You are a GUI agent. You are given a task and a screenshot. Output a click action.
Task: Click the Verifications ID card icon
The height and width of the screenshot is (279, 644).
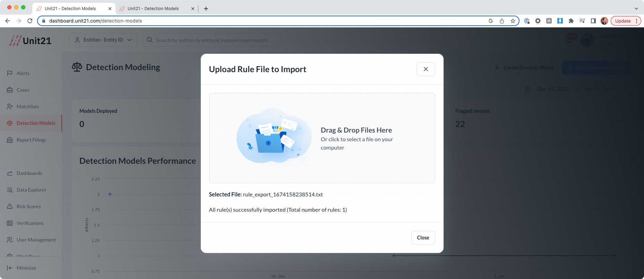pos(10,223)
